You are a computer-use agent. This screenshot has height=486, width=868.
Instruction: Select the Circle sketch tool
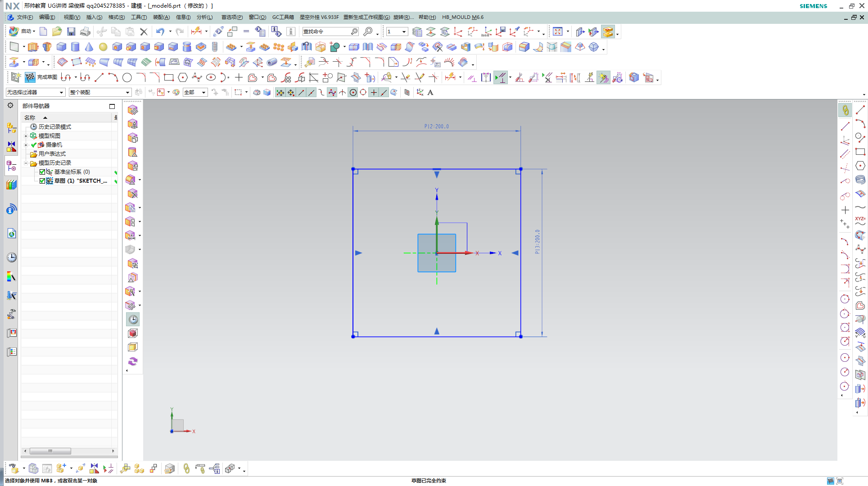click(x=127, y=77)
